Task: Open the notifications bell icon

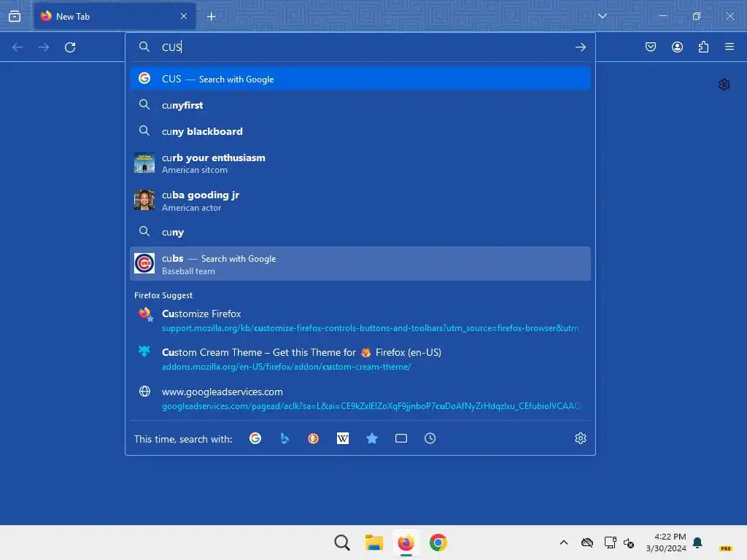Action: [x=697, y=542]
